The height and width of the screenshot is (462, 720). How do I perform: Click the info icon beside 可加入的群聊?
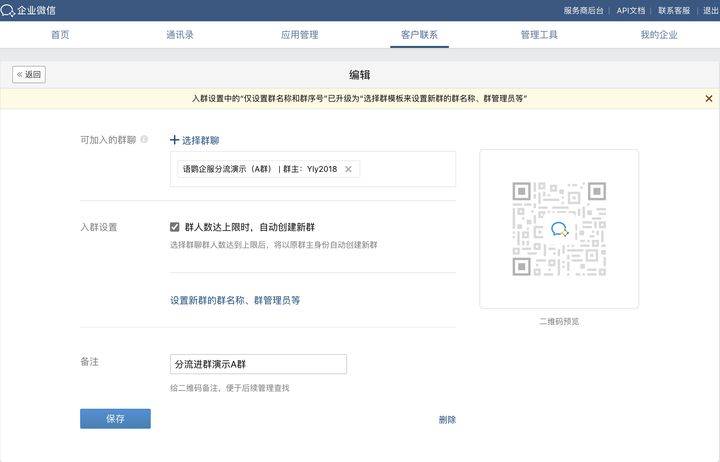[144, 140]
